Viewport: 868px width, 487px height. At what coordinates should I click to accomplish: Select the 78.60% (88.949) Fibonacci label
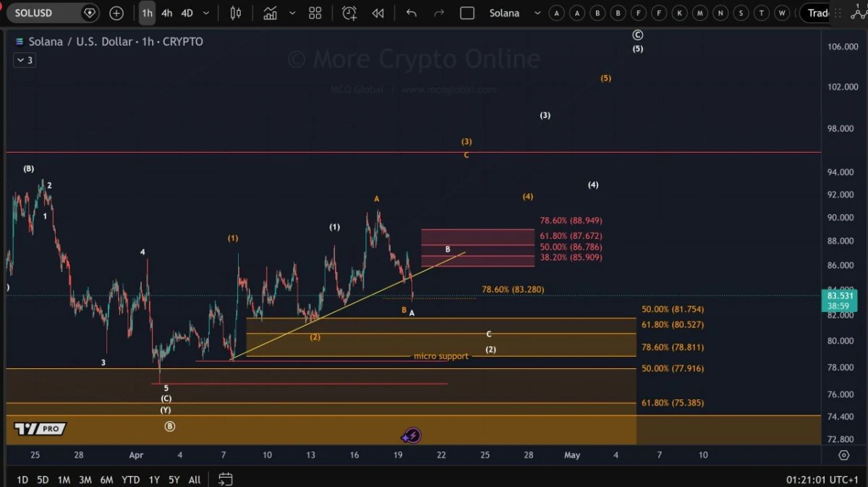point(571,221)
